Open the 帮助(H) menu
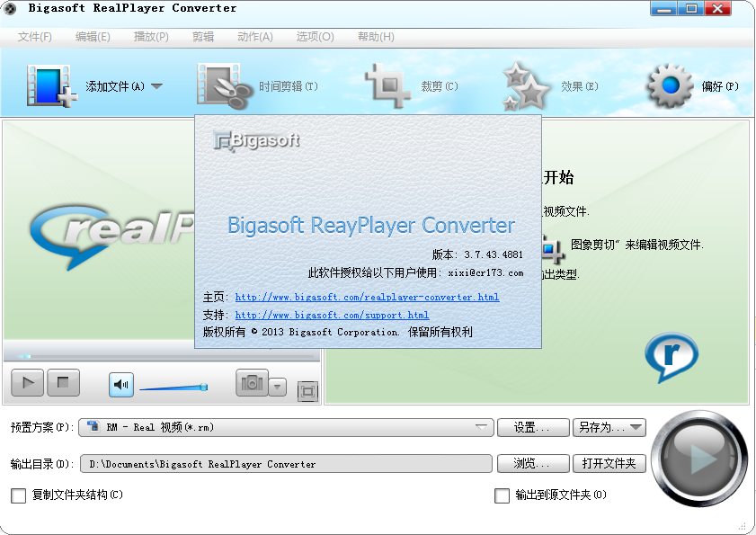756x535 pixels. point(376,37)
